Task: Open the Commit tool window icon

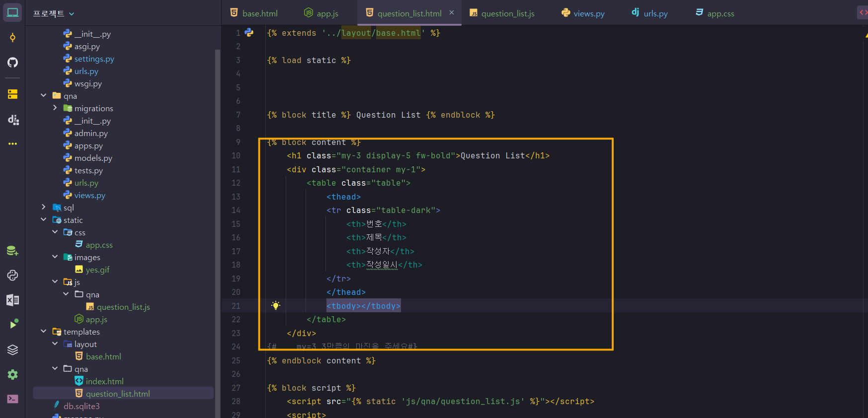Action: (12, 38)
